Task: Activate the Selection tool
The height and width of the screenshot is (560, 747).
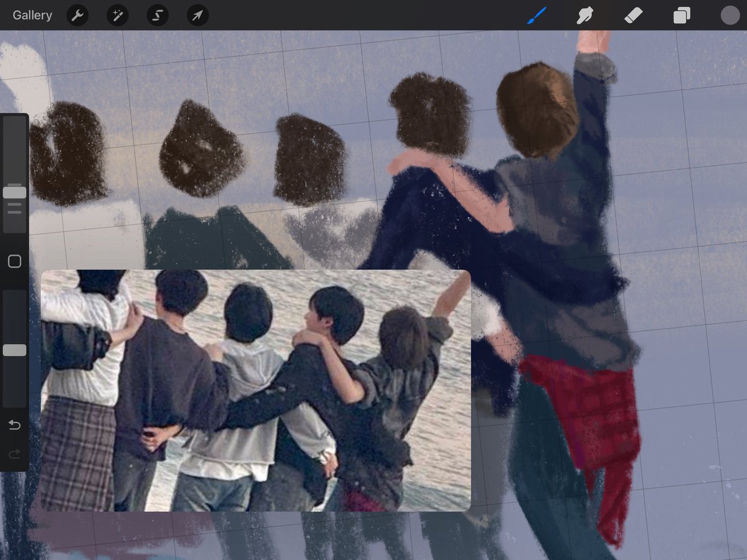Action: pyautogui.click(x=157, y=16)
